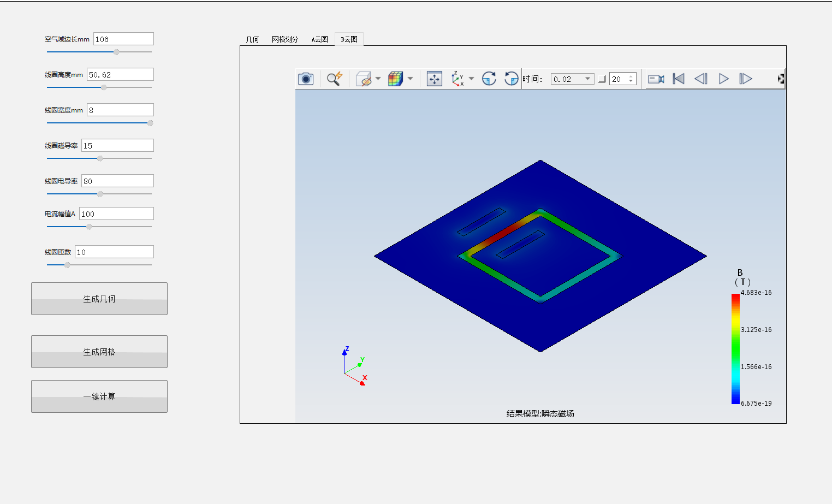Click legend value 1.566e-16
This screenshot has width=832, height=504.
click(x=756, y=367)
